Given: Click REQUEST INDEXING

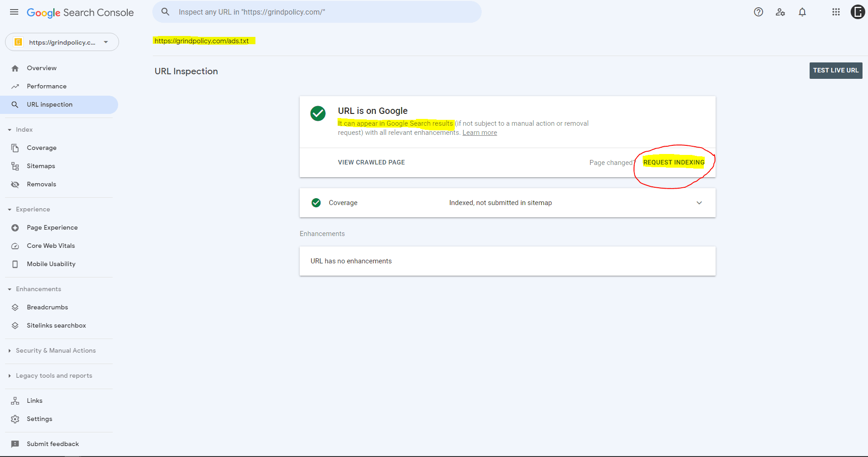Looking at the screenshot, I should point(674,162).
